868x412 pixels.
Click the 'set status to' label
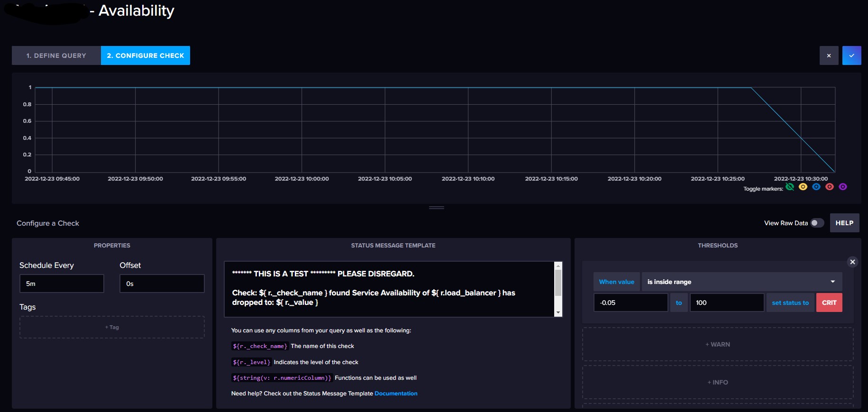point(790,302)
